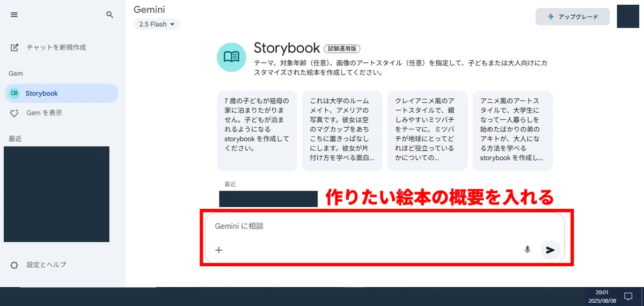Open 設定とヘルプ settings menu
Image resolution: width=644 pixels, height=306 pixels.
point(47,265)
